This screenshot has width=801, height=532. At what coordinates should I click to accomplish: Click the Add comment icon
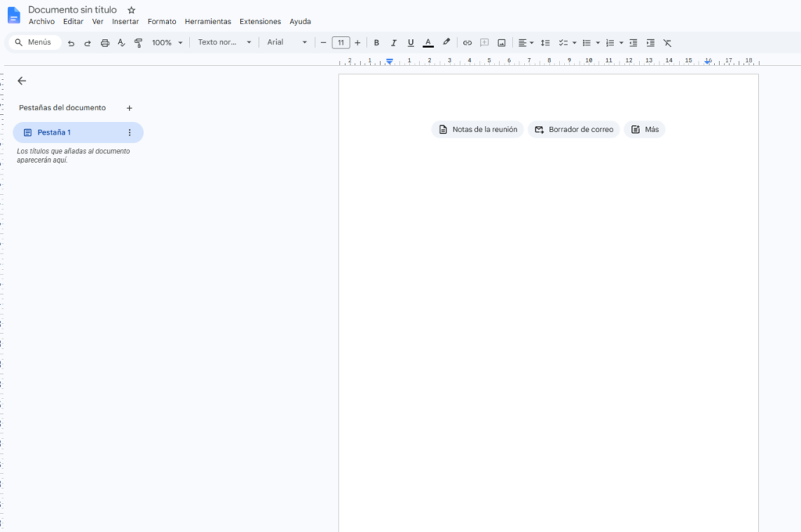pyautogui.click(x=484, y=43)
